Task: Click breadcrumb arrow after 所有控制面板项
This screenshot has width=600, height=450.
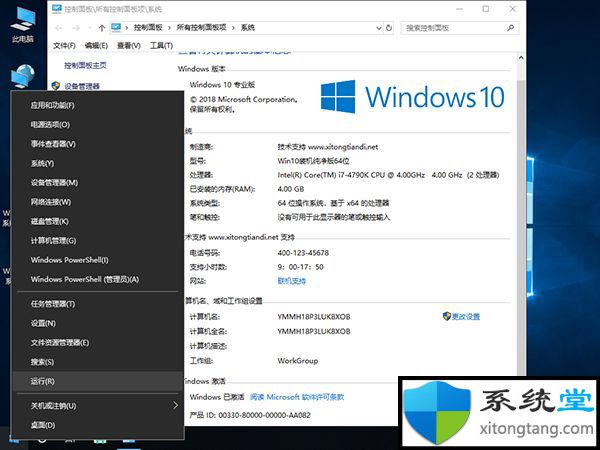Action: coord(233,28)
